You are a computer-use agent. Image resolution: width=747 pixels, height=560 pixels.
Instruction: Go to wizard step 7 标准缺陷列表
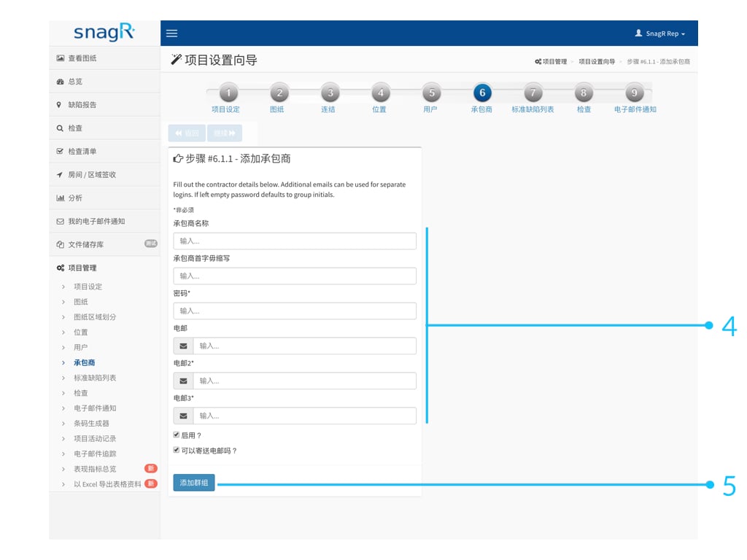pos(533,93)
